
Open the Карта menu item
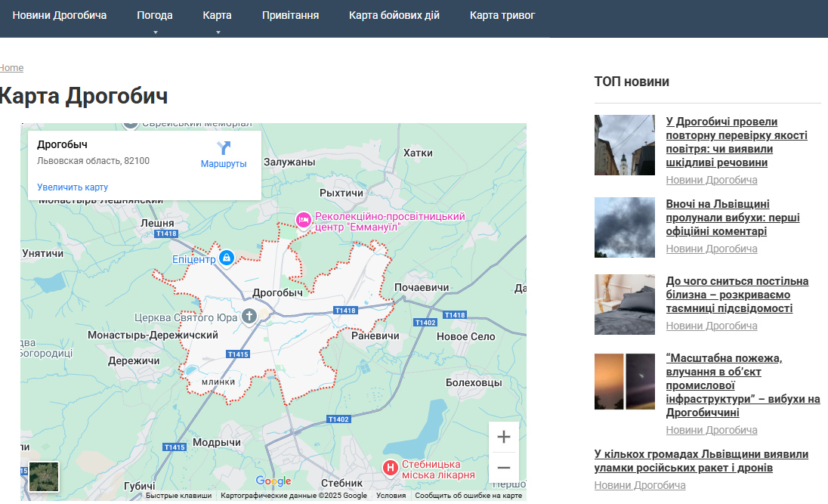tap(217, 15)
